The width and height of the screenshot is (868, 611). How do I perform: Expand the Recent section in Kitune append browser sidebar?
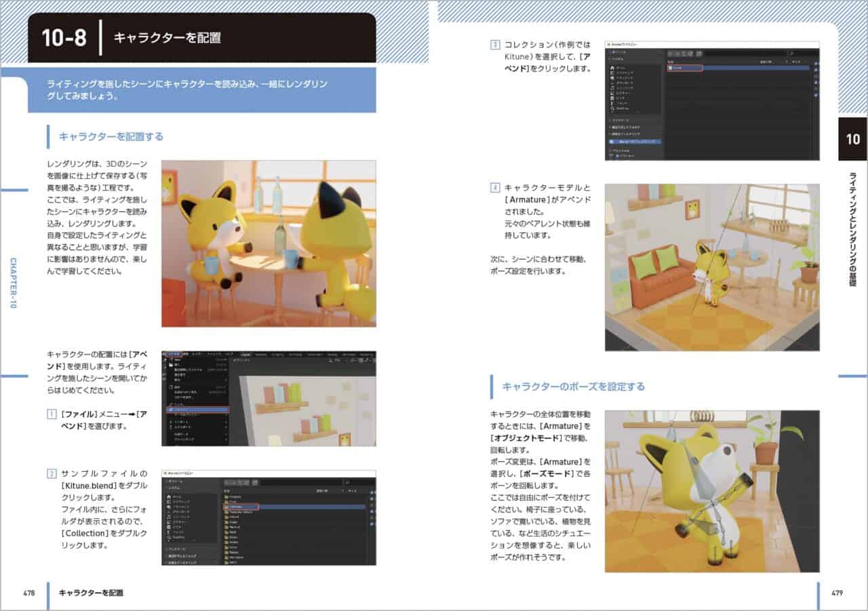(x=625, y=127)
